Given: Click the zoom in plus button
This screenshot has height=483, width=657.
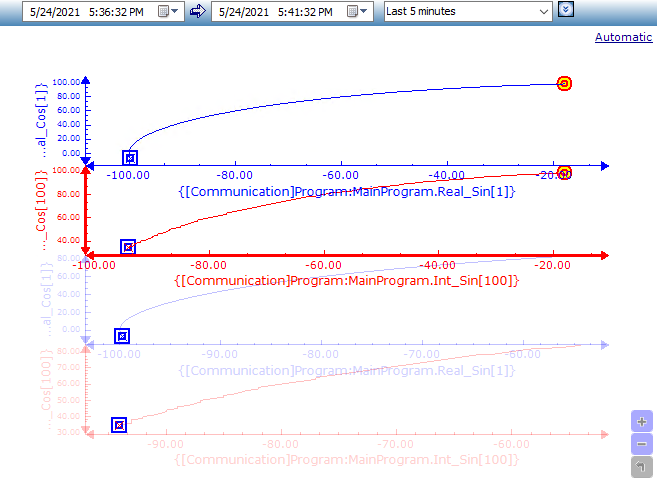Looking at the screenshot, I should 642,422.
